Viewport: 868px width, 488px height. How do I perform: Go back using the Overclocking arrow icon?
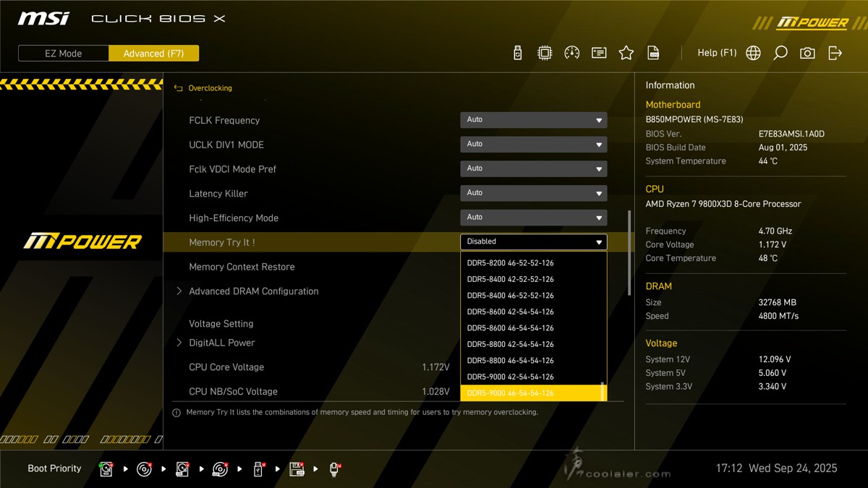point(179,88)
